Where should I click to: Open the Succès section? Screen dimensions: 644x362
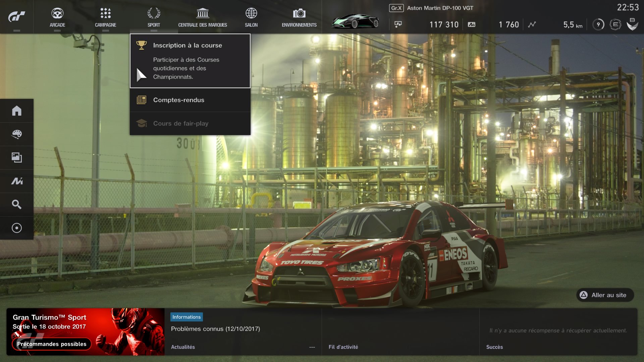click(x=494, y=347)
